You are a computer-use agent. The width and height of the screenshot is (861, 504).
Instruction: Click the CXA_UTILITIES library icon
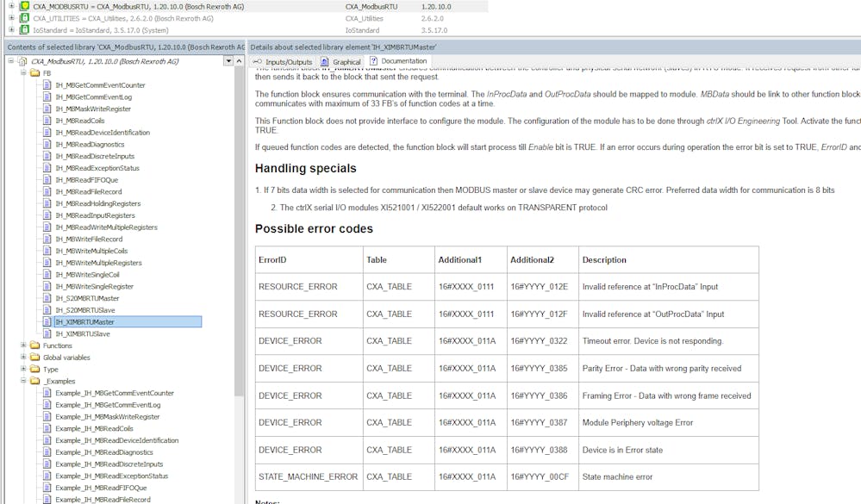[x=24, y=17]
